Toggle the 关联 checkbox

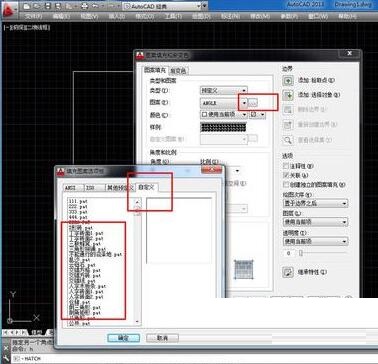click(x=286, y=175)
